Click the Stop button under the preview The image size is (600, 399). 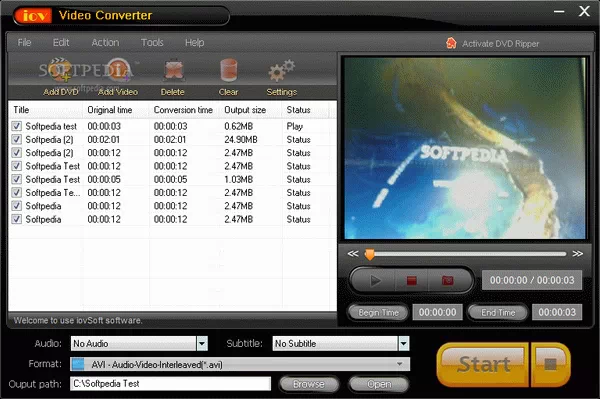412,281
